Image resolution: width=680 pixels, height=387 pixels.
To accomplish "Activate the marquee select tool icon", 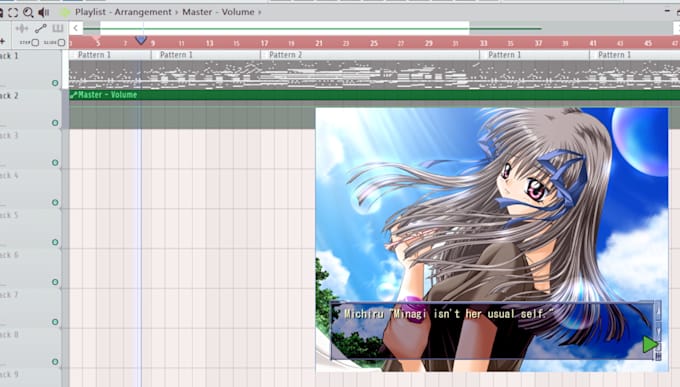I will click(13, 12).
